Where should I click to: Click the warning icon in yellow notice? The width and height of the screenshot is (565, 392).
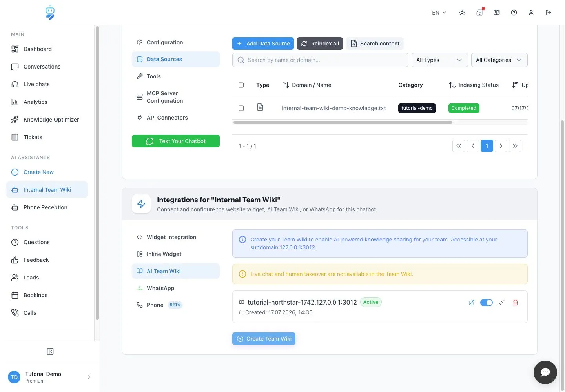[x=242, y=274]
